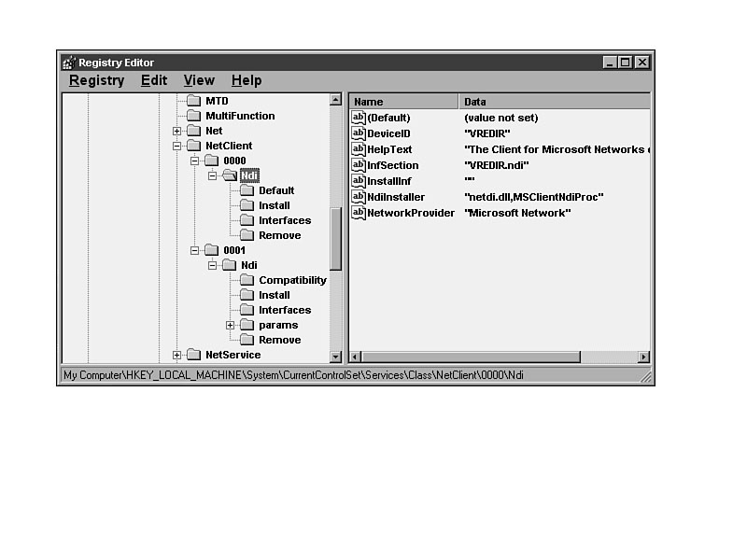Select the NetworkProvider value icon
This screenshot has height=560, width=747.
pos(358,213)
